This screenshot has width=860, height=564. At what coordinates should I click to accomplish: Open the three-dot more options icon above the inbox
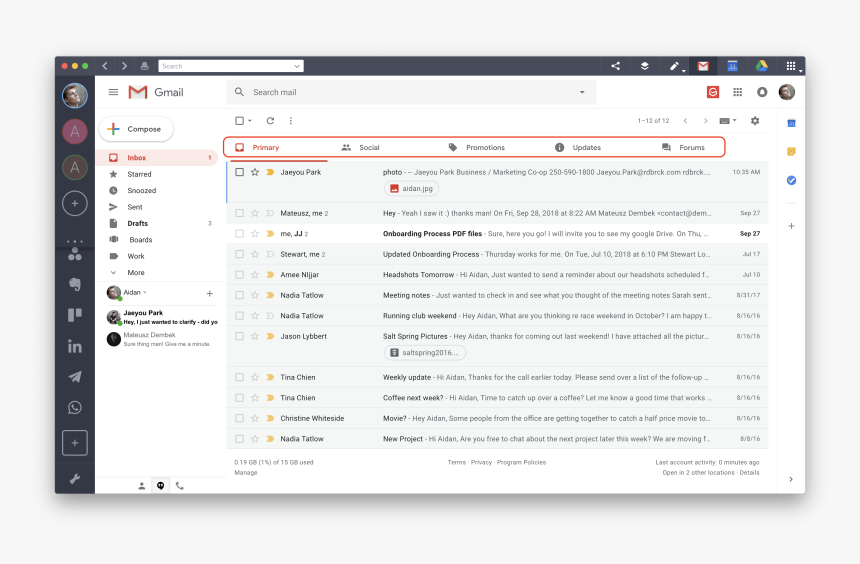click(291, 121)
